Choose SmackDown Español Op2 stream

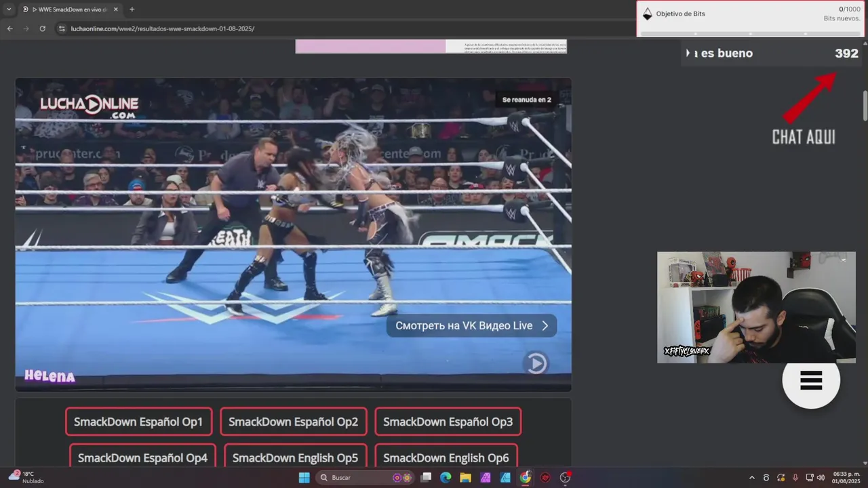pyautogui.click(x=293, y=422)
